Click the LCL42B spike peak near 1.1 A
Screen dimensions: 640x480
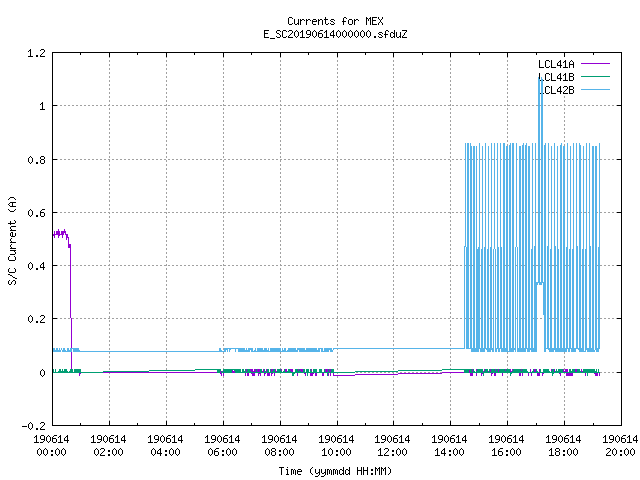pos(540,80)
